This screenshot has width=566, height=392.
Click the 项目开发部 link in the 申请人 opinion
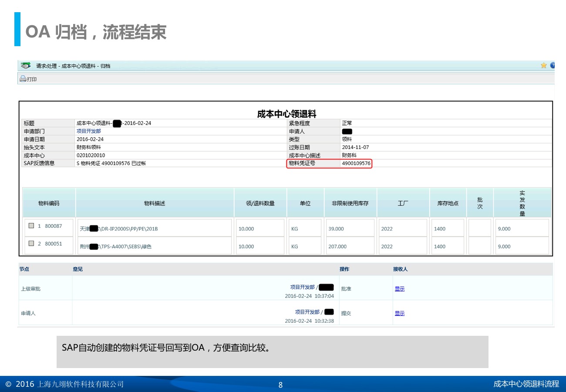(x=307, y=312)
